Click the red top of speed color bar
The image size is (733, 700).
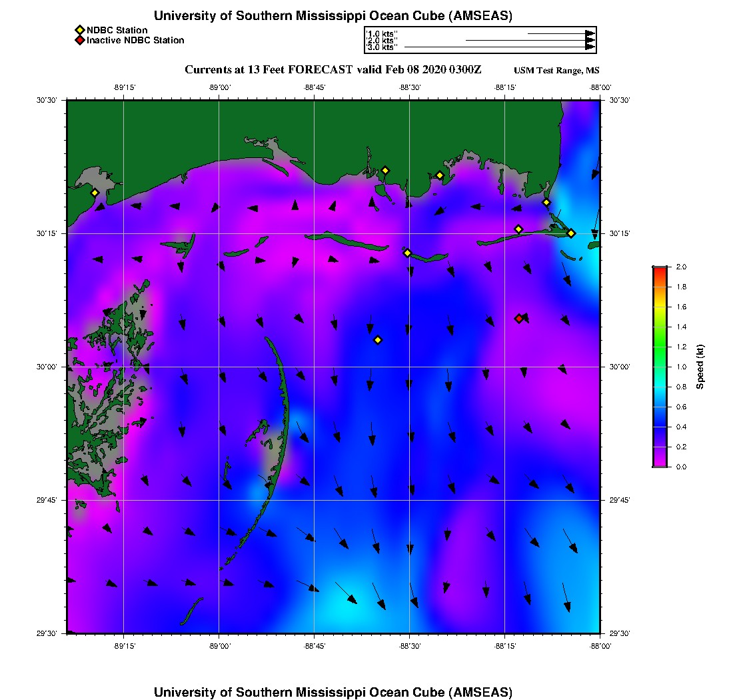point(659,269)
